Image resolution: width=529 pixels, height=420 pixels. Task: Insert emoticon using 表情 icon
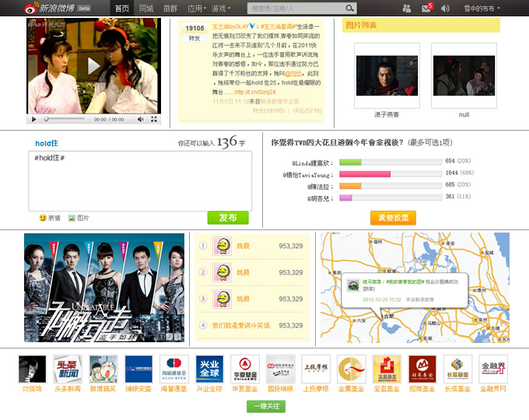pos(50,218)
